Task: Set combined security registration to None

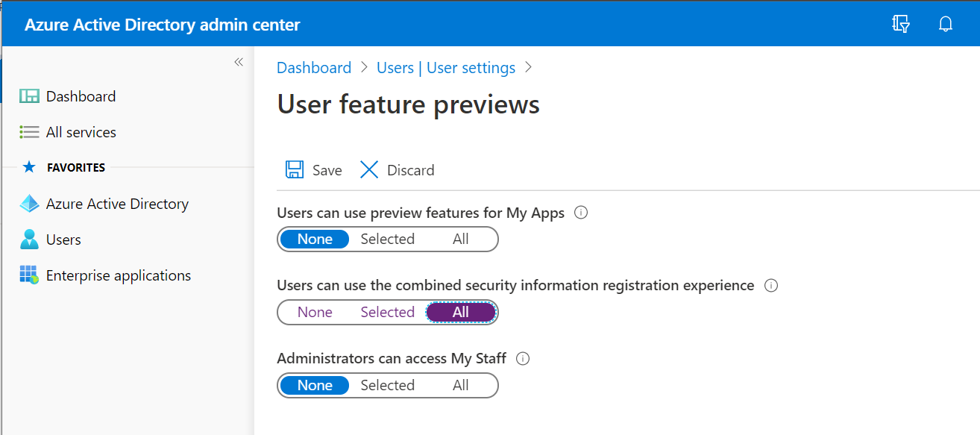Action: pyautogui.click(x=315, y=312)
